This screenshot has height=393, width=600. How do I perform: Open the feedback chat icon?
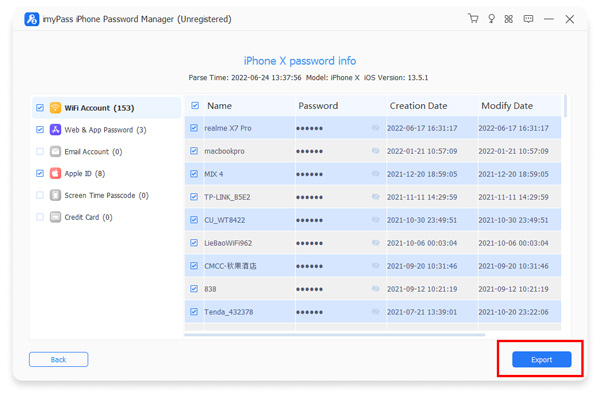point(528,19)
